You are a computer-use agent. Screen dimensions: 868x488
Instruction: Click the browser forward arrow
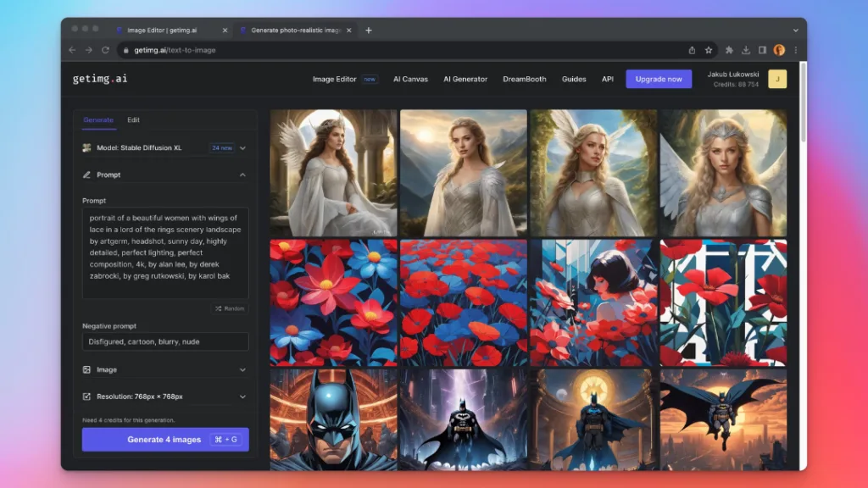click(88, 50)
